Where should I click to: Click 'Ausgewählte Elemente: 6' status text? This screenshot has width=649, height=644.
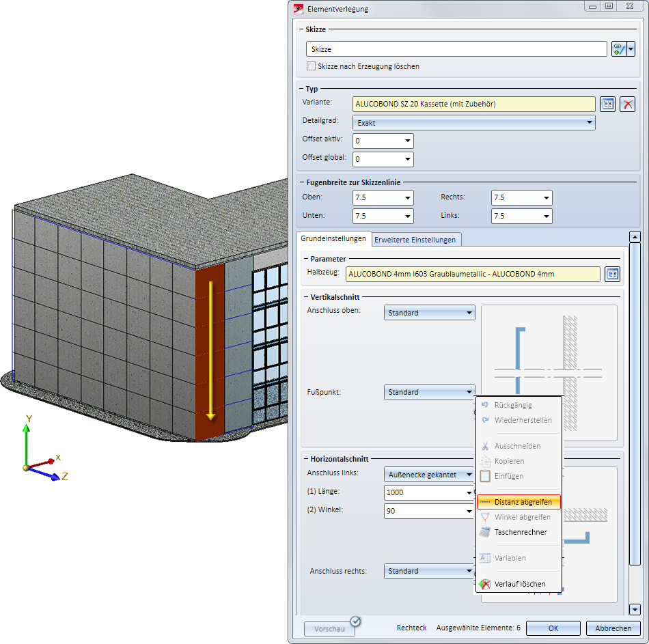[478, 628]
